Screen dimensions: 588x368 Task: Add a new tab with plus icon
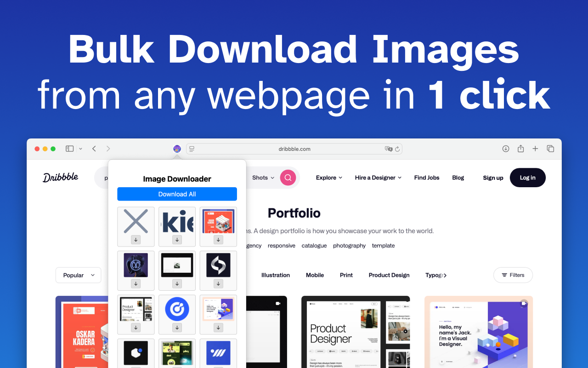[535, 149]
